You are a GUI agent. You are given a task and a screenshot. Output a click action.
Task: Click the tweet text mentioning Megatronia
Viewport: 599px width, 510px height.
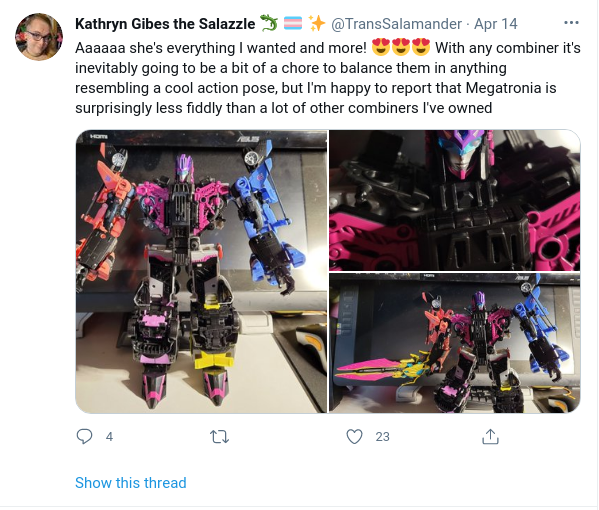pyautogui.click(x=328, y=78)
